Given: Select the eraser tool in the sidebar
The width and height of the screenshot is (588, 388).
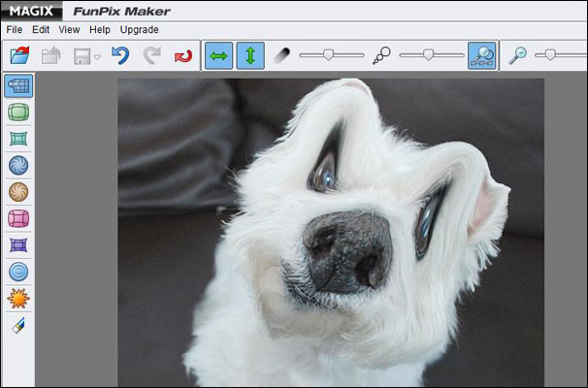Looking at the screenshot, I should (17, 325).
